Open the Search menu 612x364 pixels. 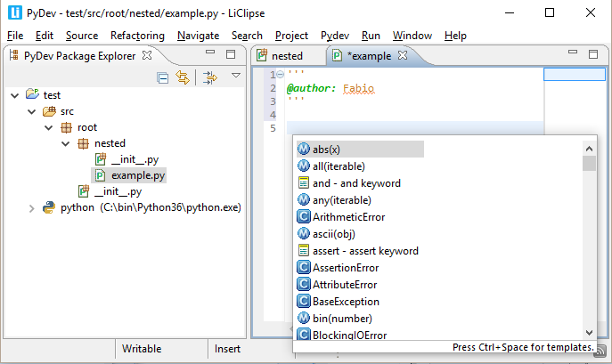pyautogui.click(x=247, y=36)
